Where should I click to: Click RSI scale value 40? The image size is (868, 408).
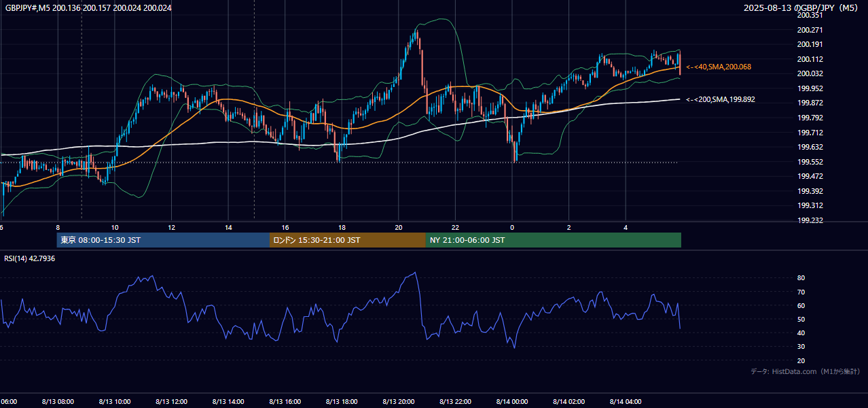801,333
